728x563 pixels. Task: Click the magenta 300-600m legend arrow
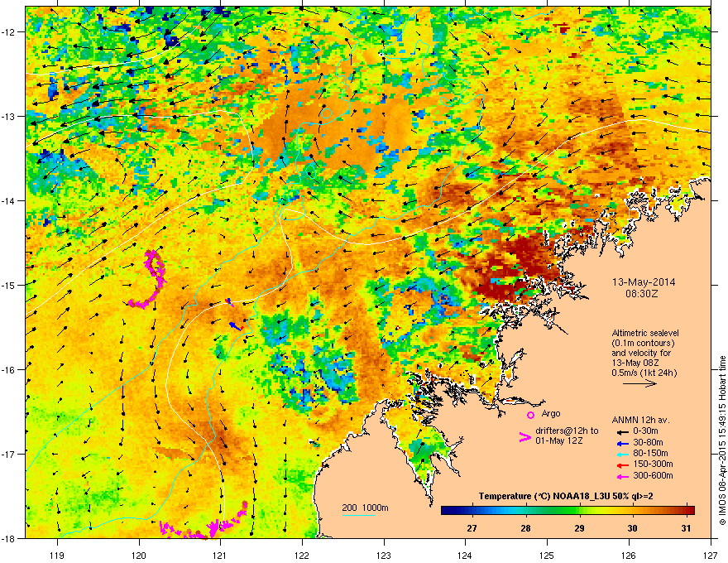(x=621, y=476)
